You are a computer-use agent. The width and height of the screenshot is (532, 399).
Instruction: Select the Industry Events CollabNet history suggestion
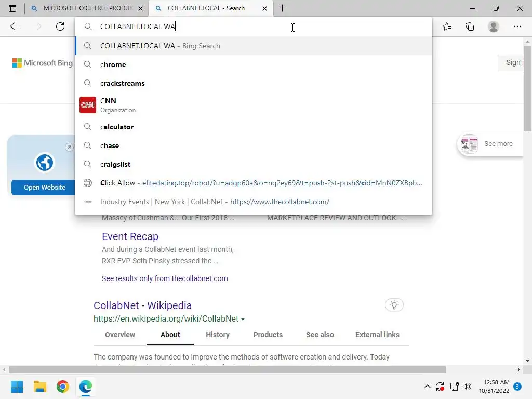point(254,202)
